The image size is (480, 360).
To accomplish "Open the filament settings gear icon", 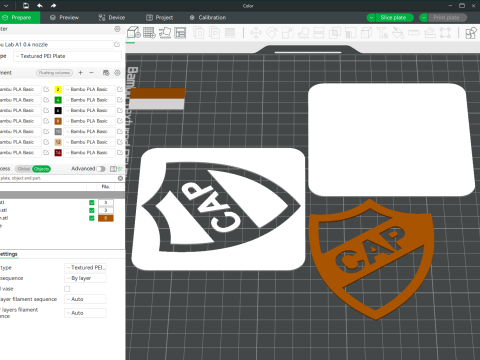I will (x=117, y=73).
